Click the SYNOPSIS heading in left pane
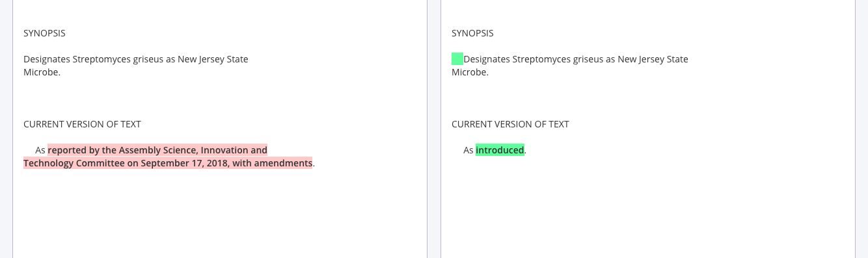 click(44, 33)
